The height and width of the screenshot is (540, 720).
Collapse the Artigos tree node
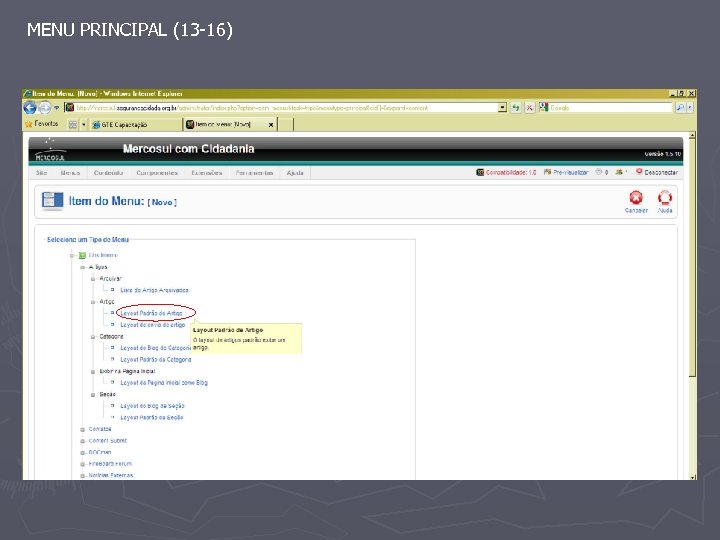[83, 267]
